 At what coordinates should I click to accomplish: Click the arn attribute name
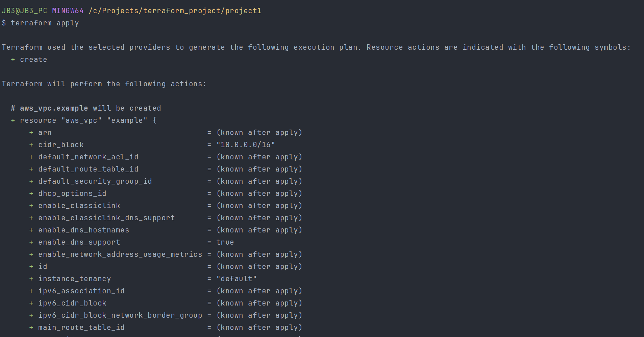pyautogui.click(x=45, y=133)
